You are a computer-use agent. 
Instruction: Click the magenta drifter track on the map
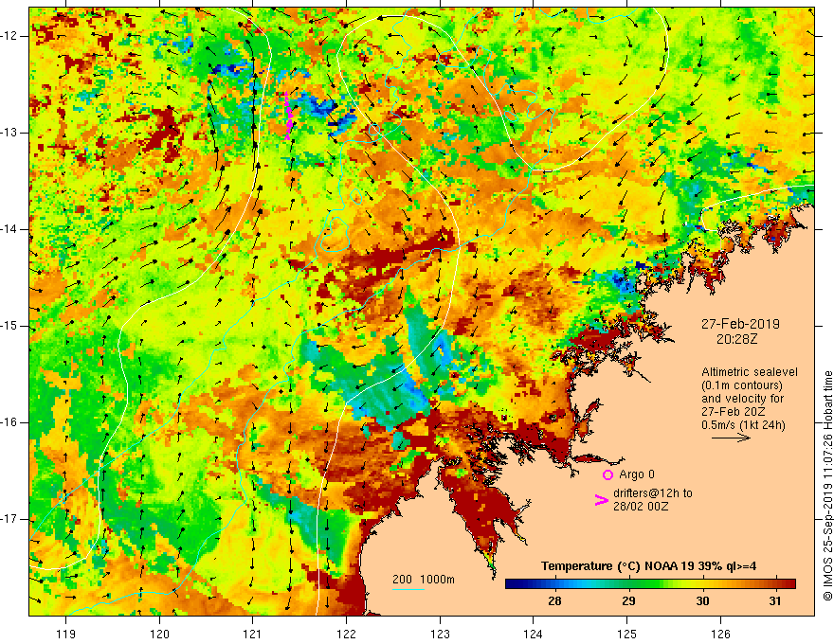[288, 116]
